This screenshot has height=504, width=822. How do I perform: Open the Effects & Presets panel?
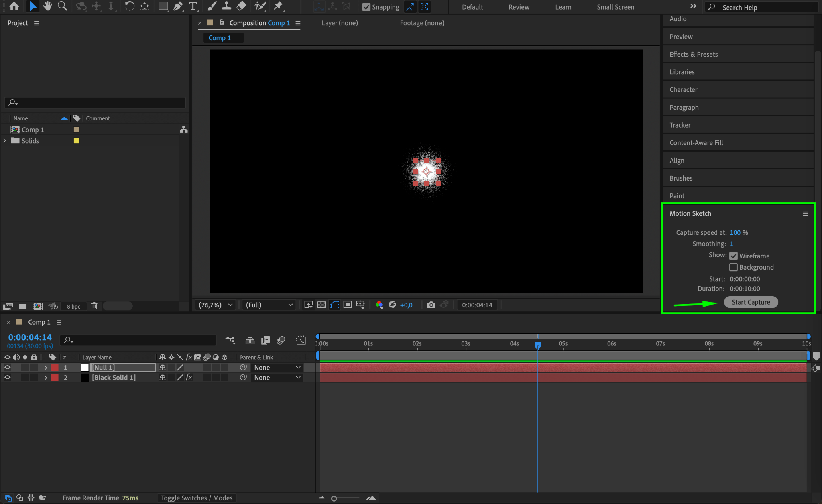[694, 54]
